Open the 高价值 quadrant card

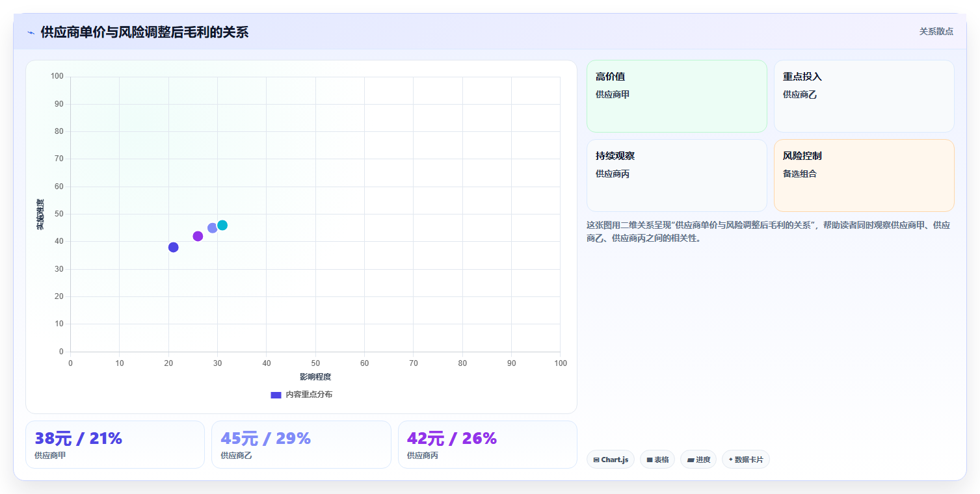click(677, 96)
